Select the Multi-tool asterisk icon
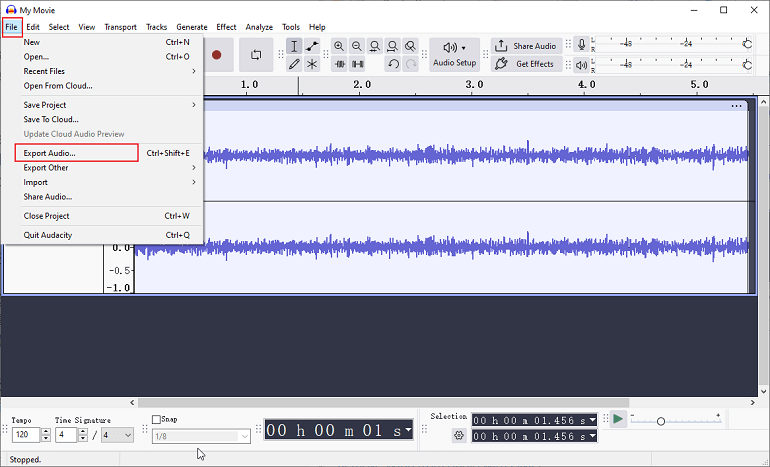The image size is (770, 467). pyautogui.click(x=312, y=64)
